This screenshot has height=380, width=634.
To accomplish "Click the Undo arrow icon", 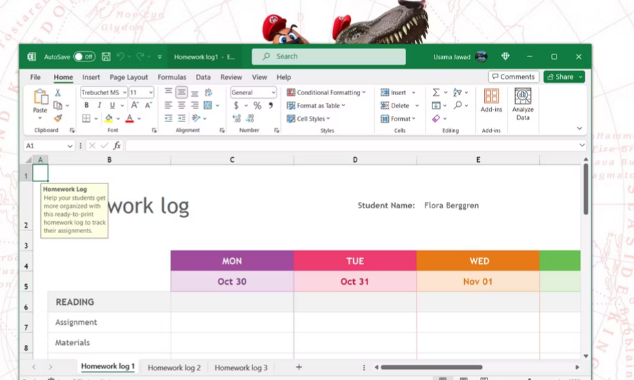I will coord(120,57).
